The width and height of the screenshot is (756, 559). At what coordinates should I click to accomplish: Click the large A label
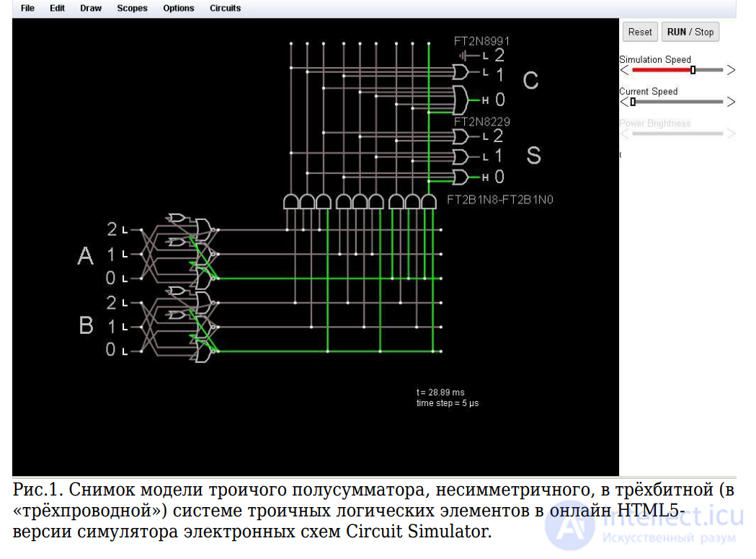85,256
